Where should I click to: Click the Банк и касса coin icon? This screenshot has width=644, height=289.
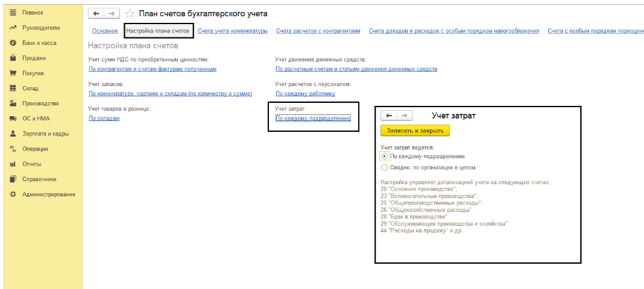click(x=13, y=43)
